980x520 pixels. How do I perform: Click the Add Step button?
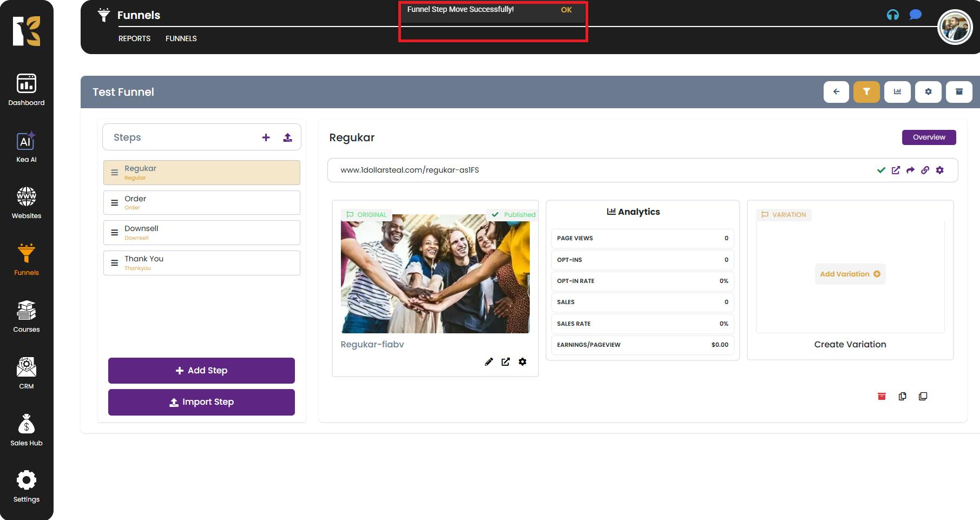coord(201,371)
